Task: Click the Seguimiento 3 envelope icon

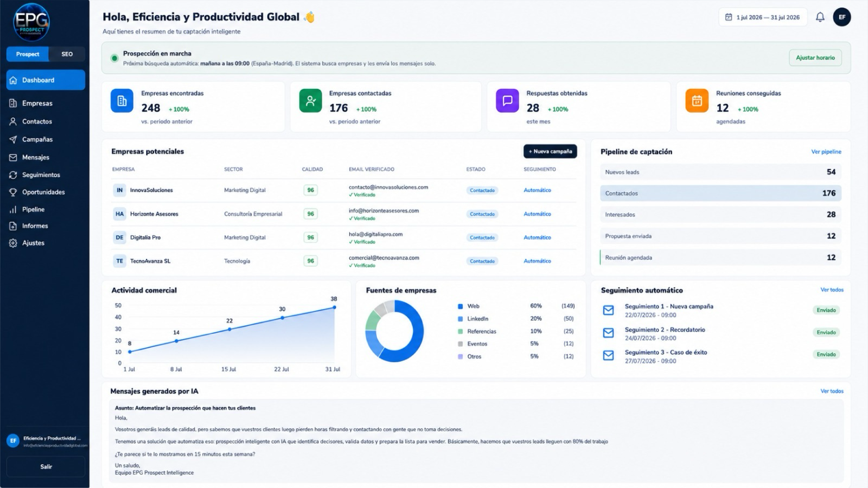Action: tap(608, 355)
